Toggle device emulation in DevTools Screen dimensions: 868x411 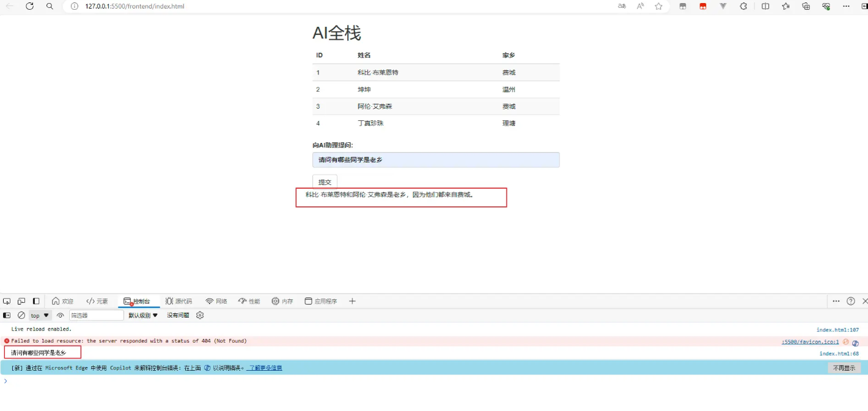(21, 301)
